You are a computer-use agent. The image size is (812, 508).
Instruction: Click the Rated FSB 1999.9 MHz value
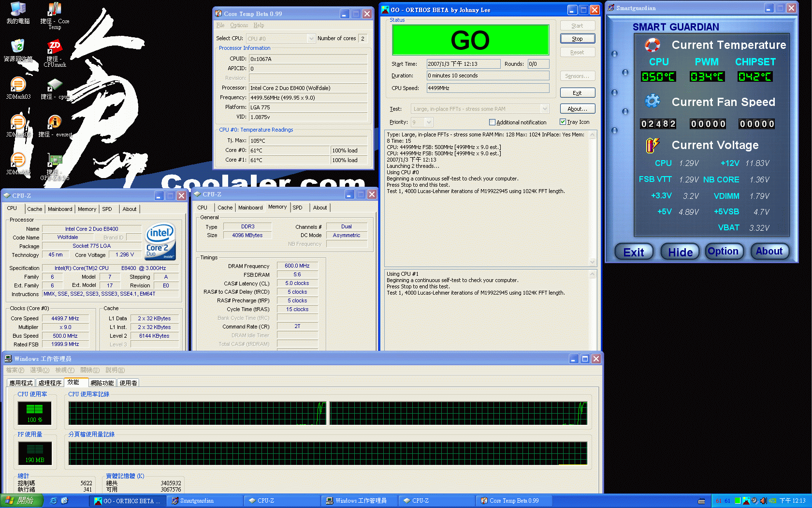(65, 344)
